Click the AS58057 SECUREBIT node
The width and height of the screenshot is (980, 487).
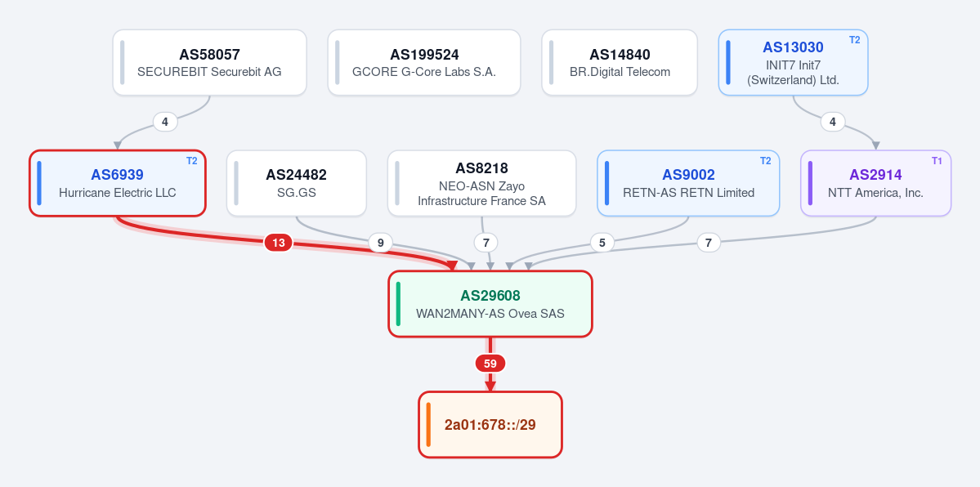[209, 63]
